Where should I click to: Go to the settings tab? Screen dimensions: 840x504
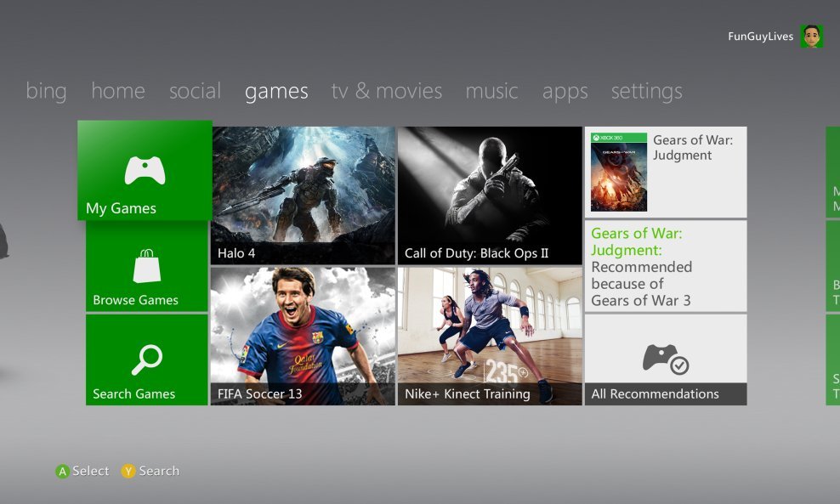click(647, 92)
